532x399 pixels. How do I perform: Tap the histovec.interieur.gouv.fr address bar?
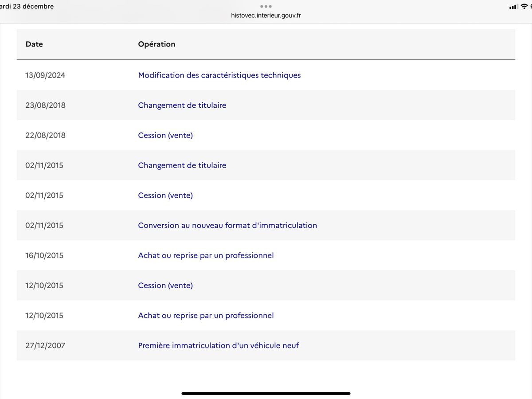pyautogui.click(x=266, y=16)
